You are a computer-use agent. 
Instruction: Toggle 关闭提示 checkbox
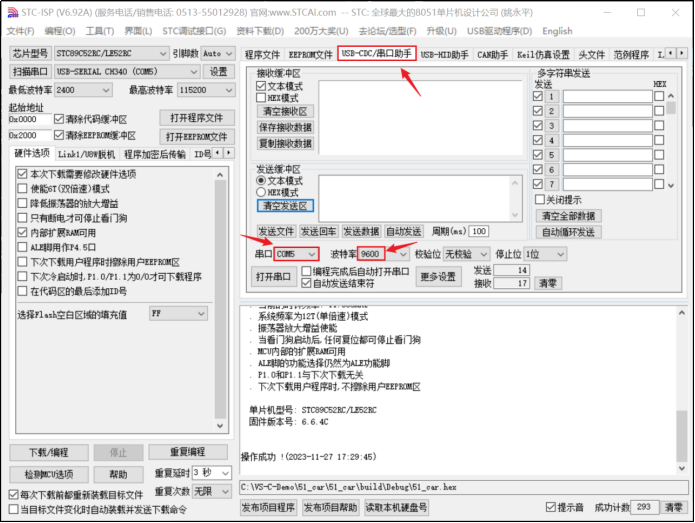point(539,199)
